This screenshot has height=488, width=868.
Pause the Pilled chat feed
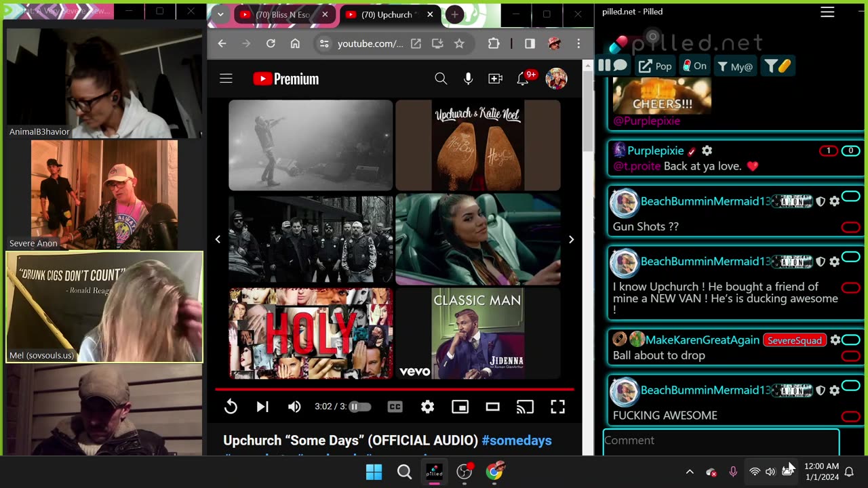click(612, 66)
